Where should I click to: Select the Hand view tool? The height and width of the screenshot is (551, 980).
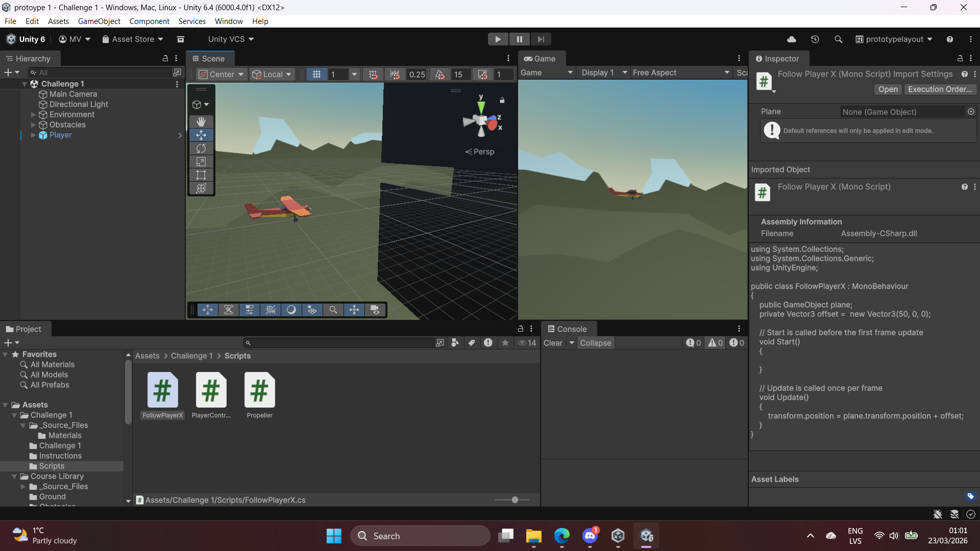201,121
